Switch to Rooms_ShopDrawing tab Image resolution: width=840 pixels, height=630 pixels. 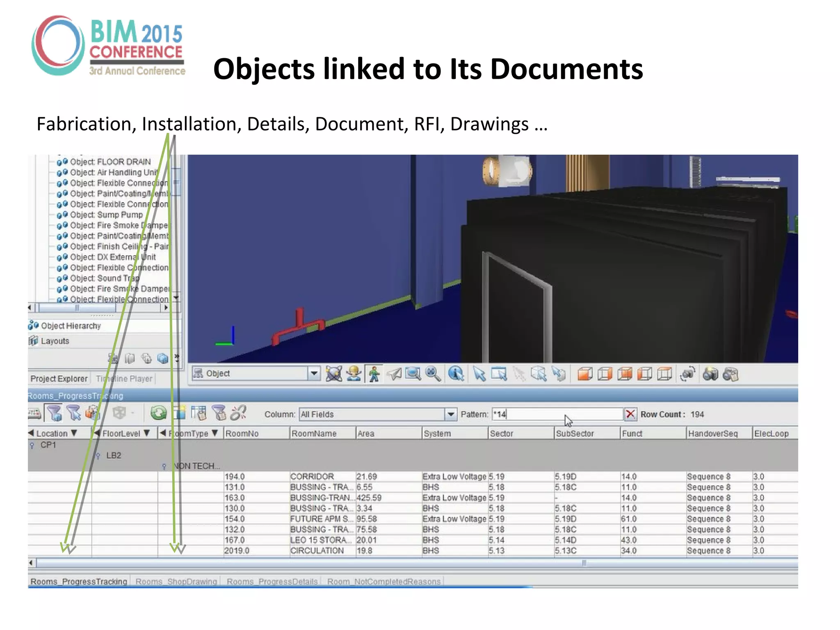click(x=176, y=581)
